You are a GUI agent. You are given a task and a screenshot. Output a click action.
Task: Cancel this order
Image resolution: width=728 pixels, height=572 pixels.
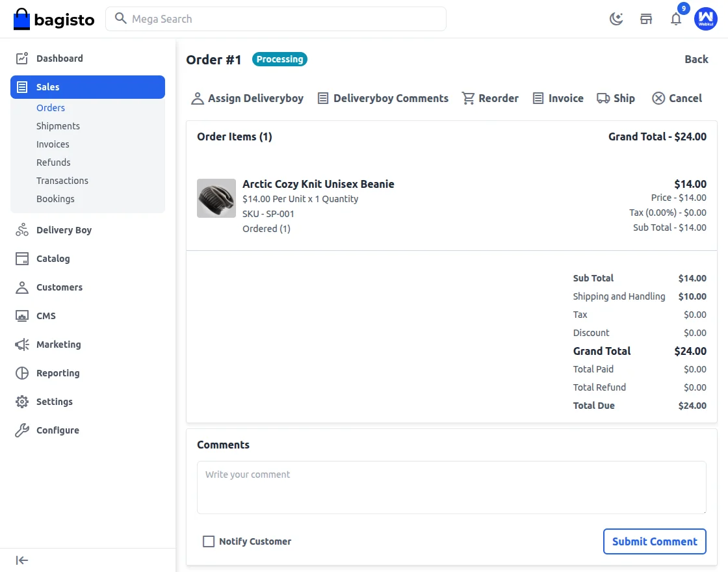pyautogui.click(x=677, y=98)
